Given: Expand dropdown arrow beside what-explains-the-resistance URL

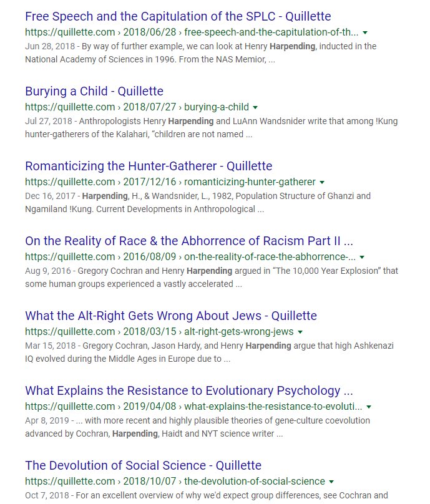Looking at the screenshot, I should click(x=369, y=407).
